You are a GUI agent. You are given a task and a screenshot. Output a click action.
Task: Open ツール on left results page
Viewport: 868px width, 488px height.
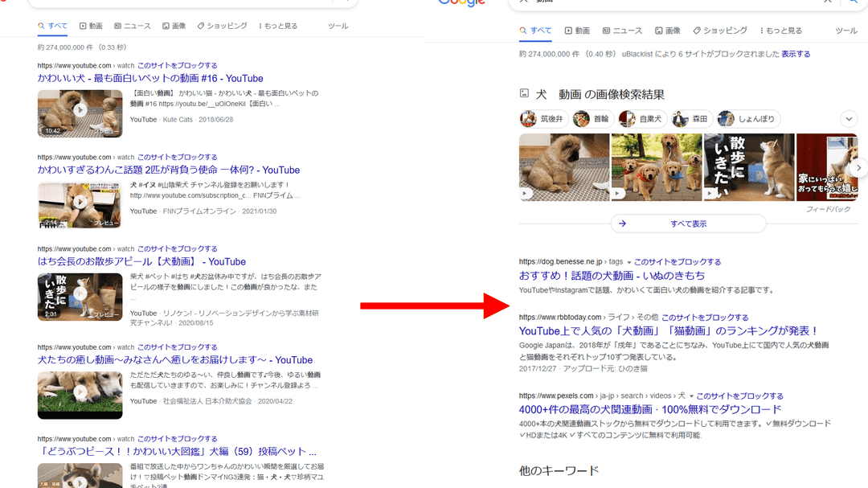(338, 26)
